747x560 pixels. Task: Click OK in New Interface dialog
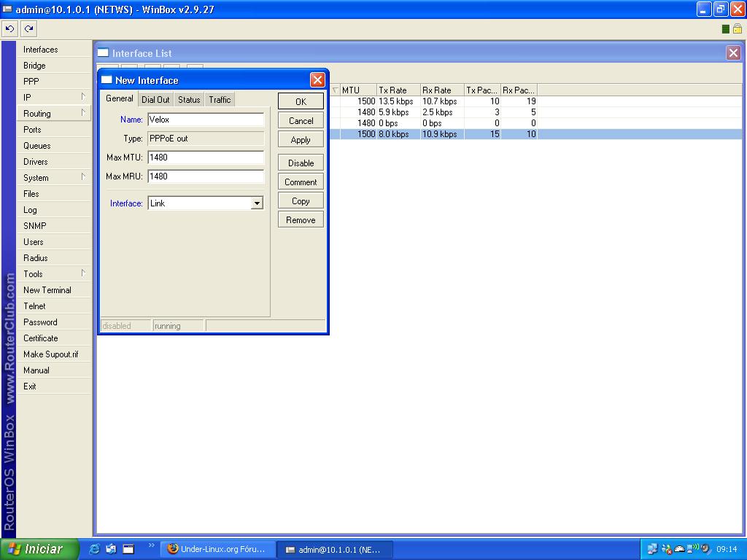click(301, 101)
